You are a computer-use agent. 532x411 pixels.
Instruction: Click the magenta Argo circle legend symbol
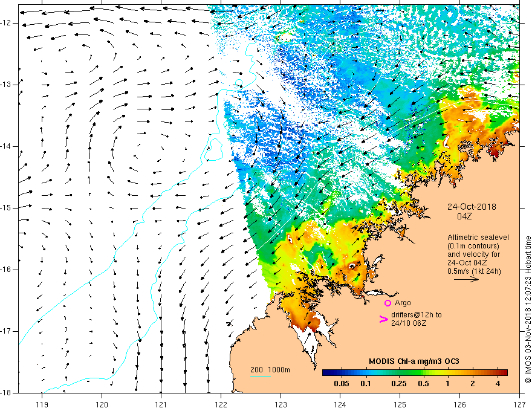[x=388, y=303]
